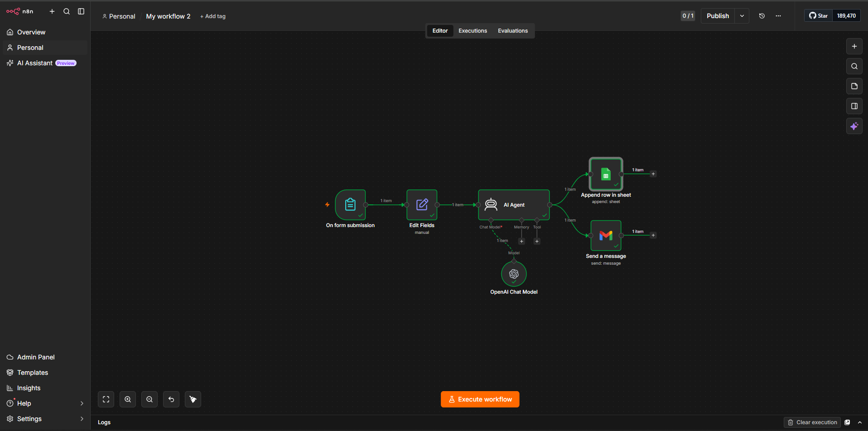The height and width of the screenshot is (431, 868).
Task: Open the Overview page
Action: (x=45, y=32)
